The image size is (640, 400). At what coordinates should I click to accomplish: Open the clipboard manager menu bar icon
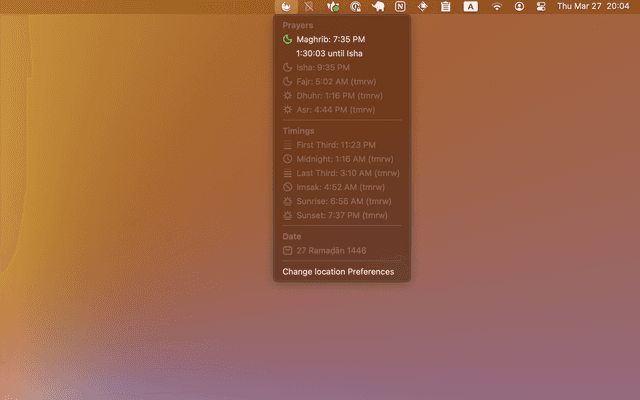445,6
